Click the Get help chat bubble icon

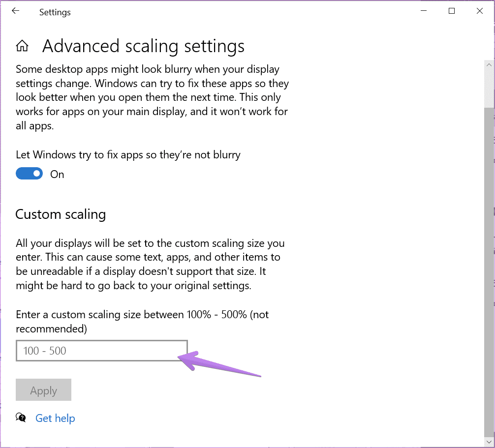point(21,418)
